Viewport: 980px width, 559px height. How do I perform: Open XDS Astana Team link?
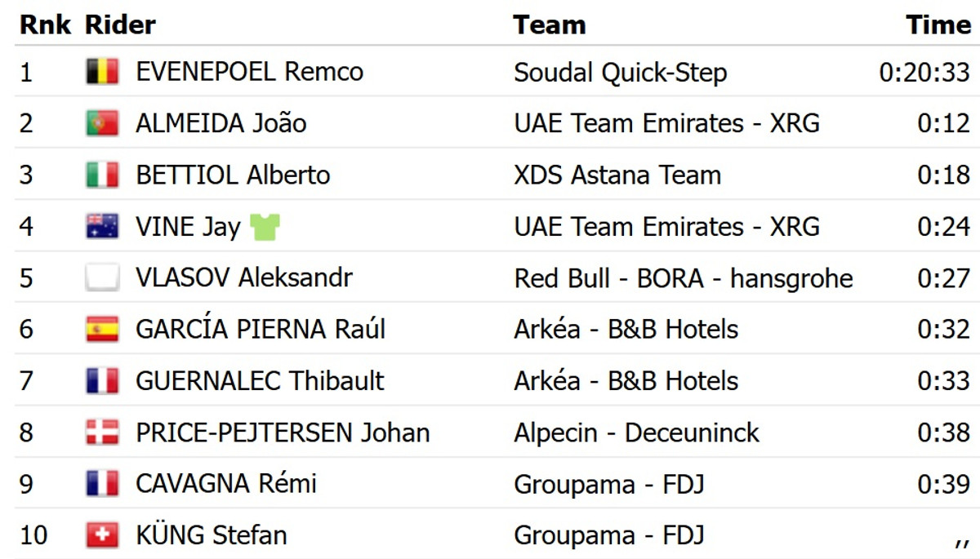[617, 175]
